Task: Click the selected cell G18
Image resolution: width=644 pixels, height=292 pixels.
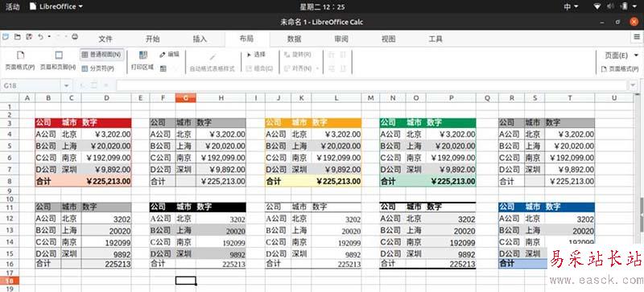Action: [x=186, y=281]
